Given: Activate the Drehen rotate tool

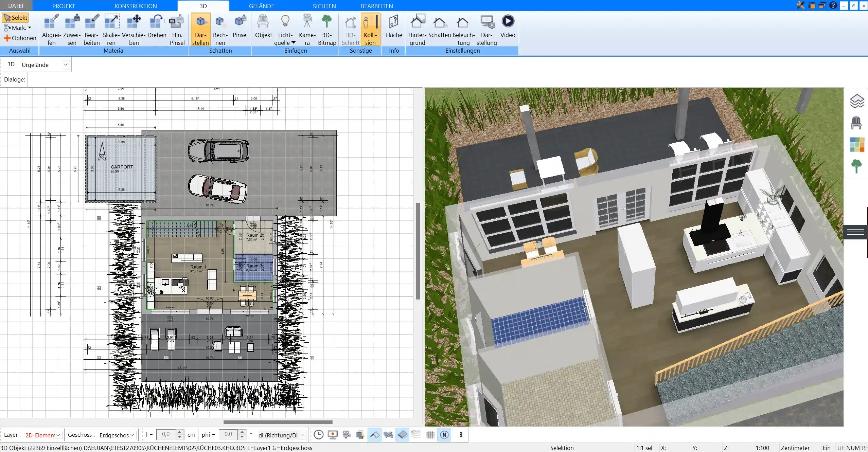Looking at the screenshot, I should pos(157,26).
